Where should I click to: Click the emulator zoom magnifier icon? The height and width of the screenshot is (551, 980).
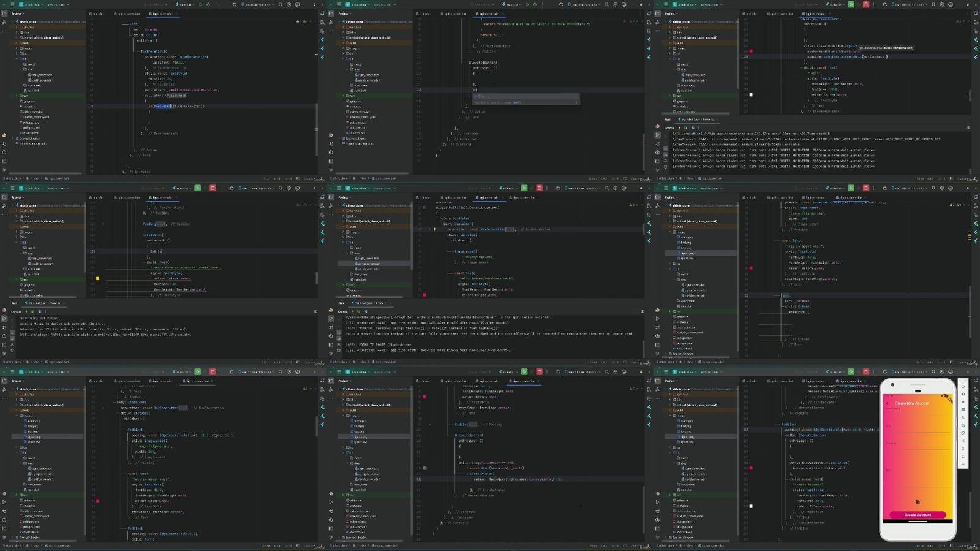(963, 417)
